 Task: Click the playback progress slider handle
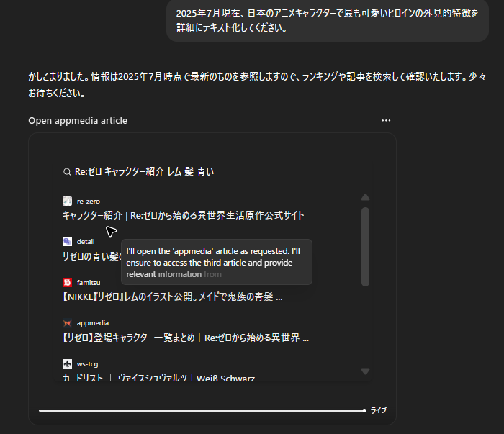pyautogui.click(x=364, y=410)
